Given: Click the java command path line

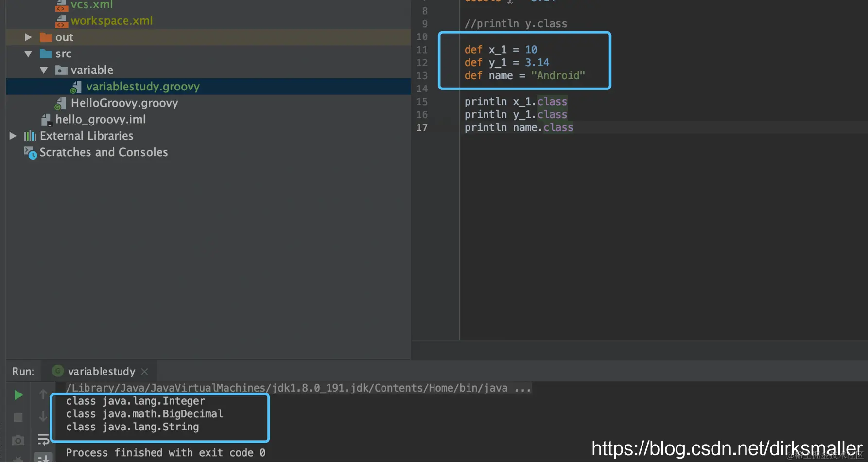Looking at the screenshot, I should pos(298,388).
